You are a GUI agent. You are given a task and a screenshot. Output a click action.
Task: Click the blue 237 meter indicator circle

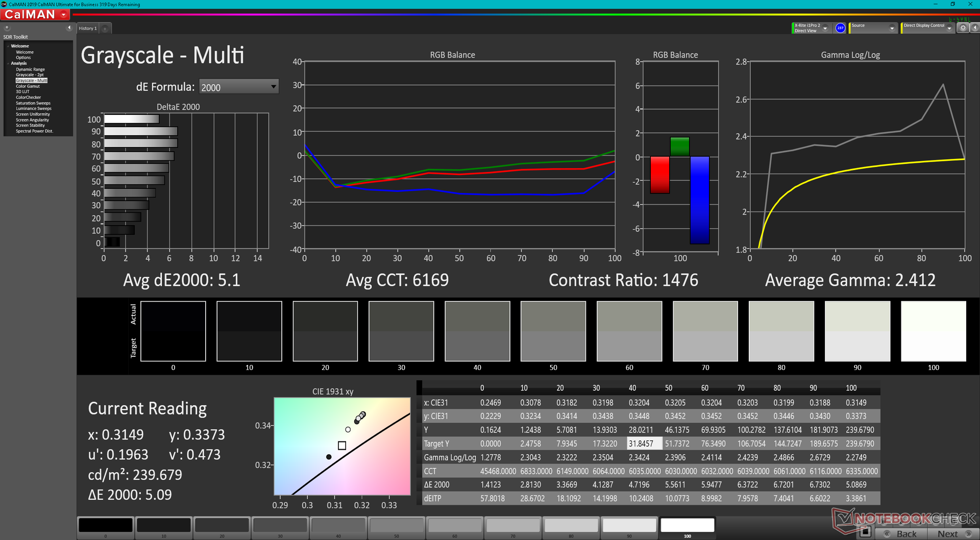tap(840, 28)
